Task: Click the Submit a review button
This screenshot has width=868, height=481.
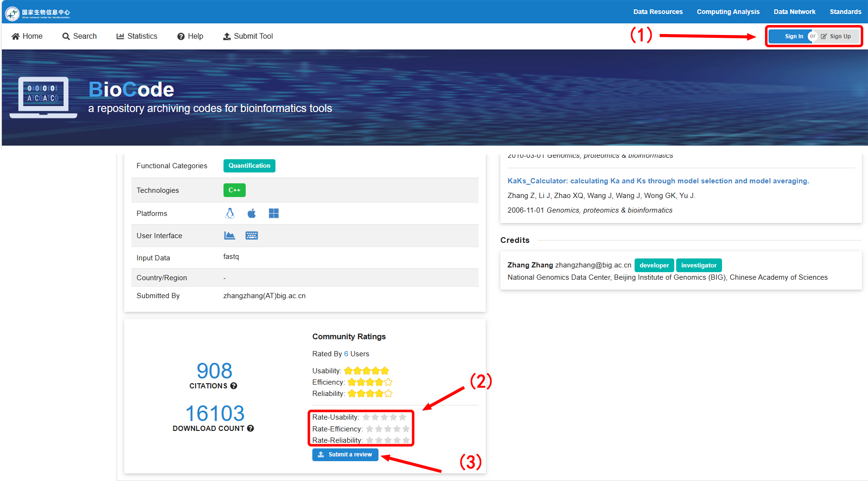Action: (345, 455)
